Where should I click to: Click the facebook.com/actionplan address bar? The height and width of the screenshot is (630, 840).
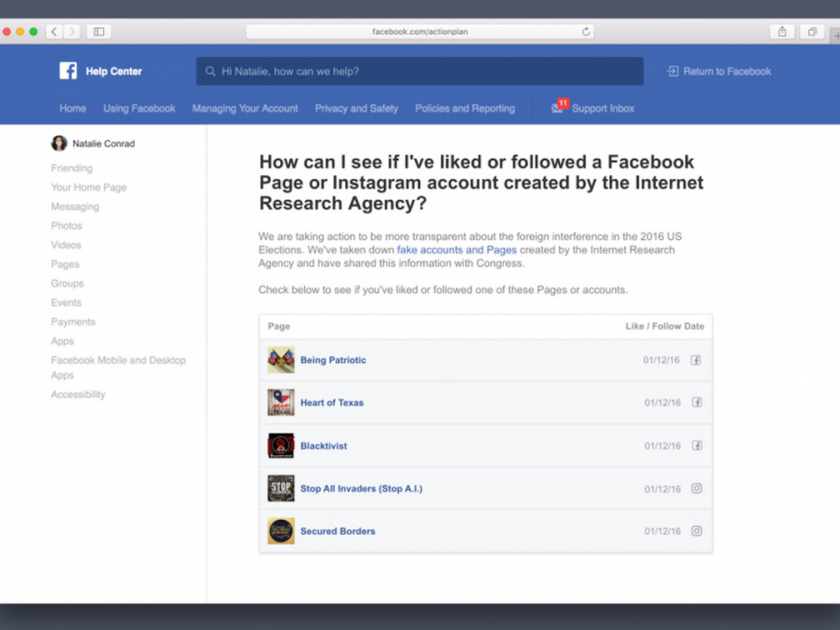point(419,32)
